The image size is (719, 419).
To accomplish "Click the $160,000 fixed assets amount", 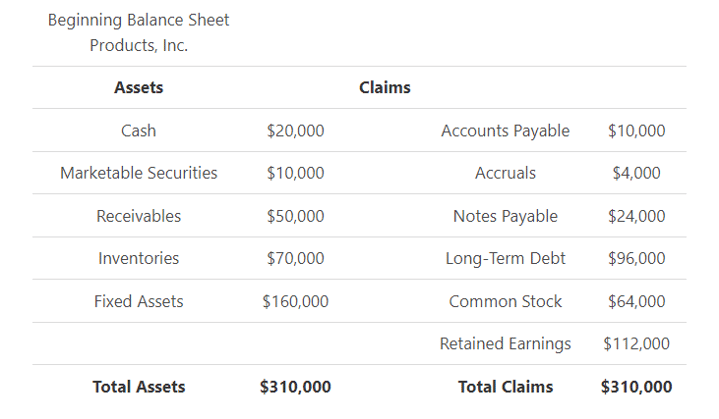I will (295, 301).
